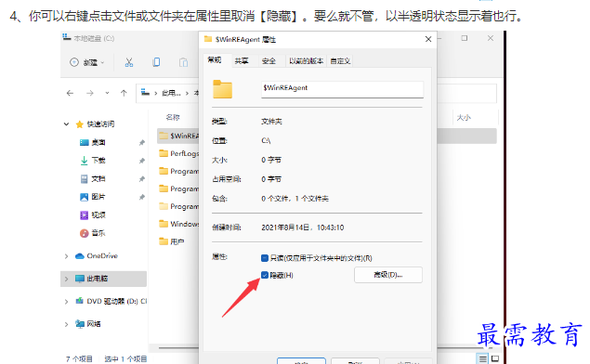The height and width of the screenshot is (364, 590).
Task: Click the pin icon beside Desktop (桌面)
Action: pyautogui.click(x=142, y=142)
